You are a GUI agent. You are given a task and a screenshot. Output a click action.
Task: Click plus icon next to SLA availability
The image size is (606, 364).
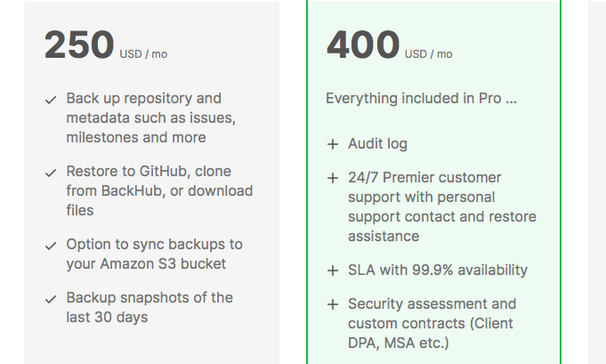click(x=333, y=271)
